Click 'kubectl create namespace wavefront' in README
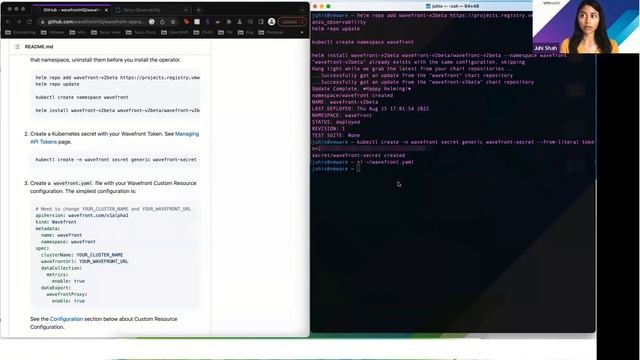The image size is (640, 360). 82,97
